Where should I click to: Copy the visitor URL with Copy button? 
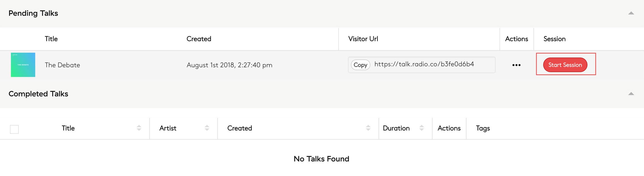click(360, 65)
